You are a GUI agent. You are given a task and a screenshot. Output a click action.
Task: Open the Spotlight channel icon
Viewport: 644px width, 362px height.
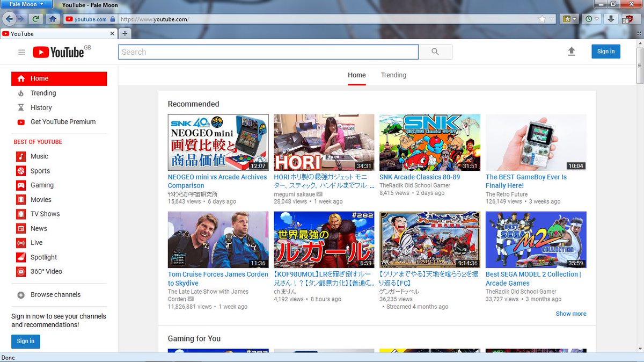coord(21,257)
